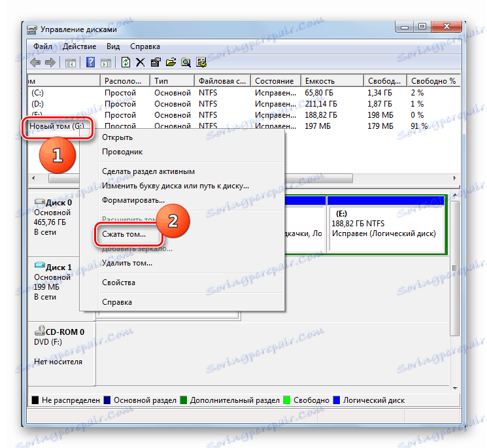Screen dimensions: 487x448
Task: Click the disk pane scroll-down arrow
Action: coord(455,388)
